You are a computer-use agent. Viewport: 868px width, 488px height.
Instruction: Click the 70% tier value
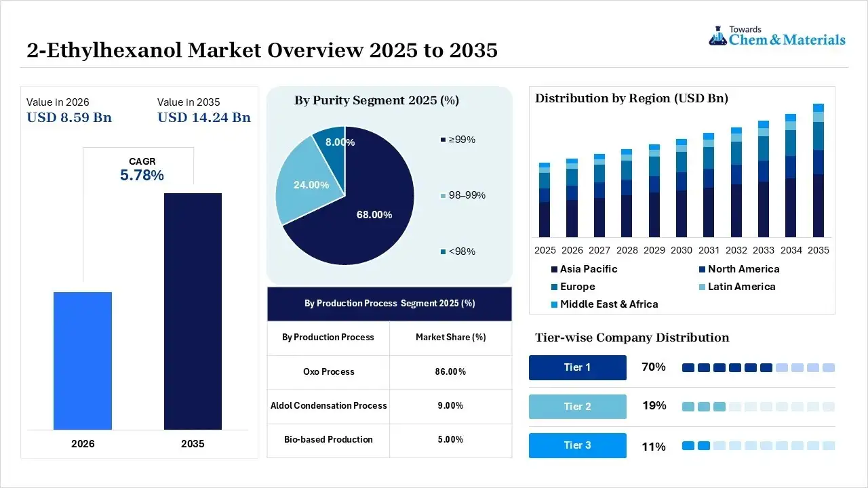click(x=654, y=367)
